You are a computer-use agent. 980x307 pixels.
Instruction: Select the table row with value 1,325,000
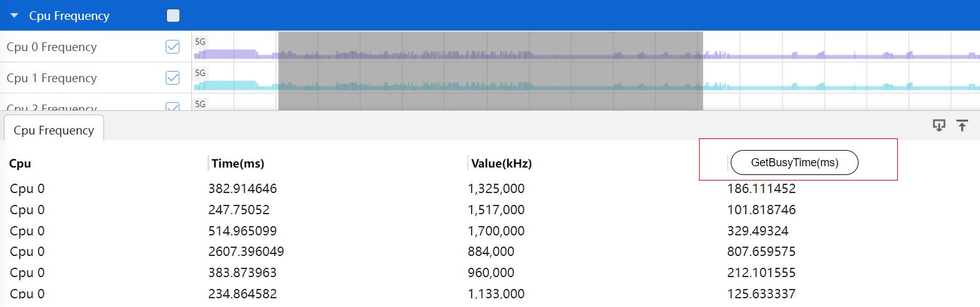496,189
